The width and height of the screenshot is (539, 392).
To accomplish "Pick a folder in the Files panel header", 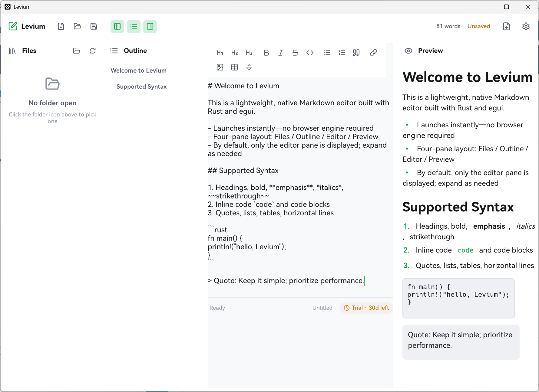I will (77, 51).
